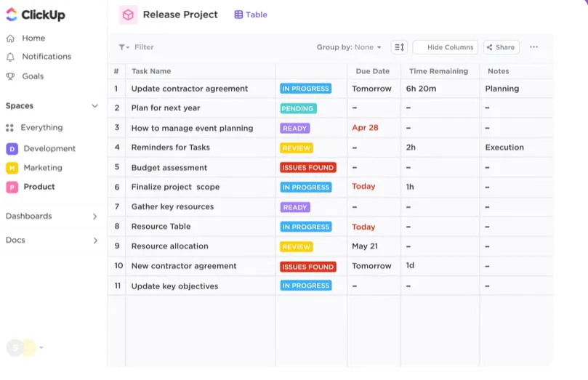
Task: Open Home via the house icon
Action: point(10,39)
